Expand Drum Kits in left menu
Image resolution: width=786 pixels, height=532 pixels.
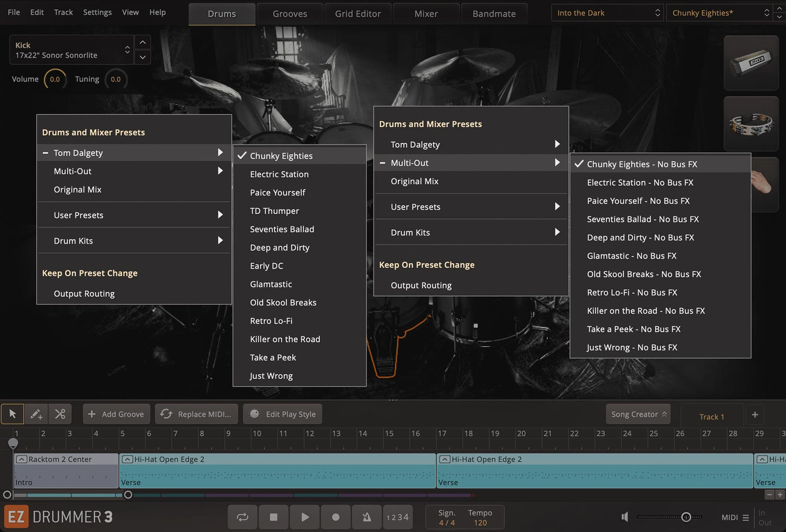pyautogui.click(x=134, y=241)
